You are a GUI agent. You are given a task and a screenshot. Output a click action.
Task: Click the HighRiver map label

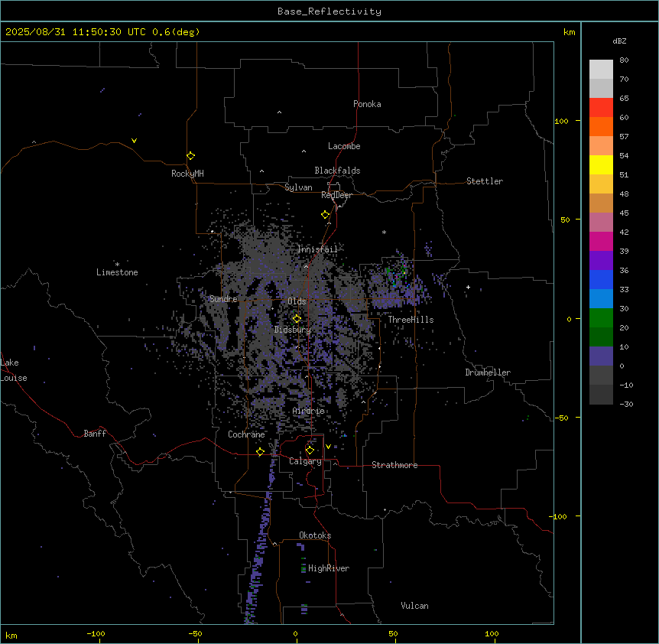pyautogui.click(x=329, y=568)
